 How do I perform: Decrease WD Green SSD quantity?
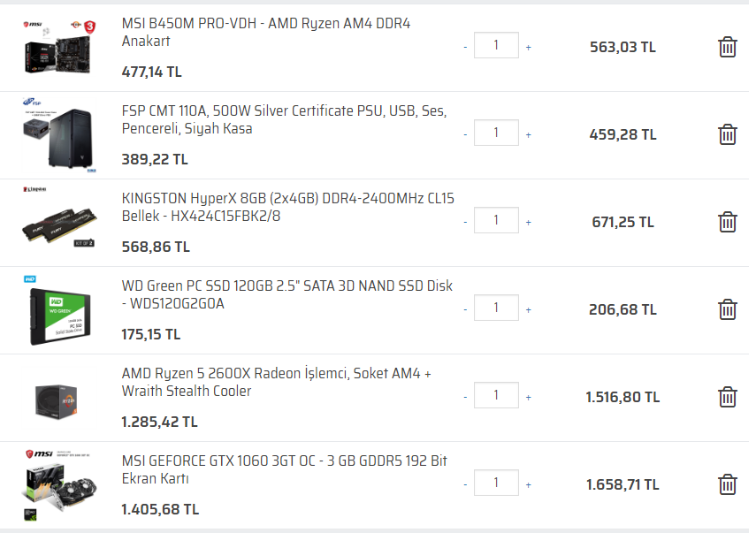465,310
